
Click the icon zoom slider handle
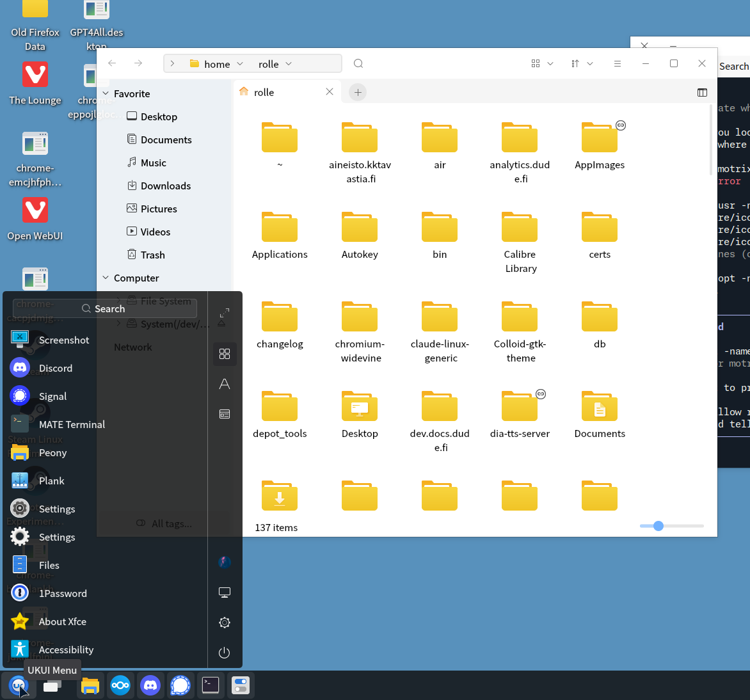pyautogui.click(x=658, y=526)
